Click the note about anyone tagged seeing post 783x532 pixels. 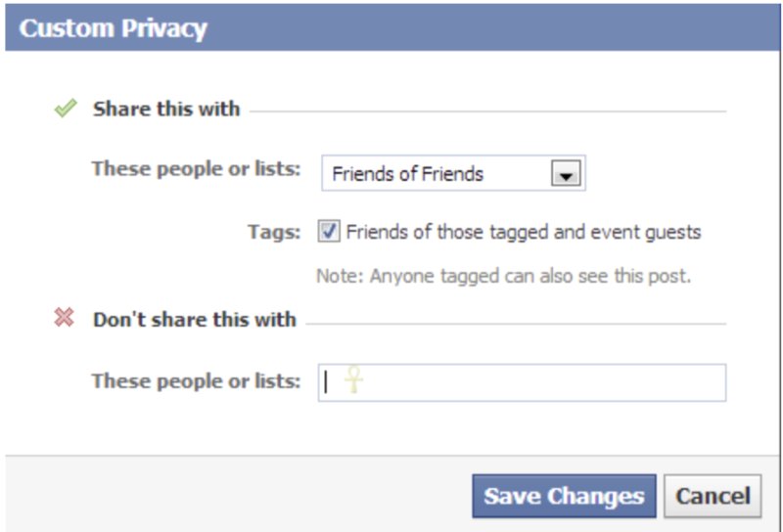[503, 277]
